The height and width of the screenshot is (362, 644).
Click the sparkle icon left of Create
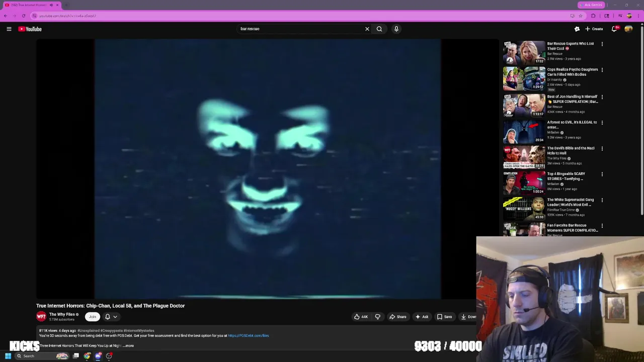577,29
